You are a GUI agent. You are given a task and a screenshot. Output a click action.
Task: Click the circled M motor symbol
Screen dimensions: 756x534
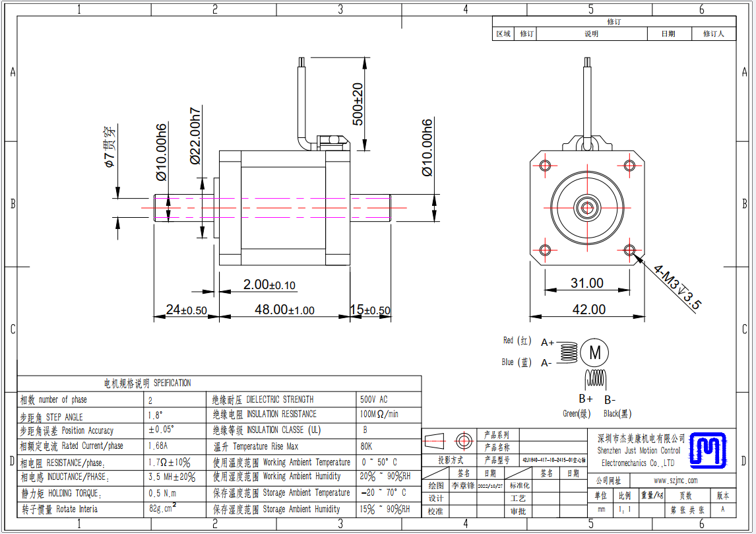tap(596, 352)
